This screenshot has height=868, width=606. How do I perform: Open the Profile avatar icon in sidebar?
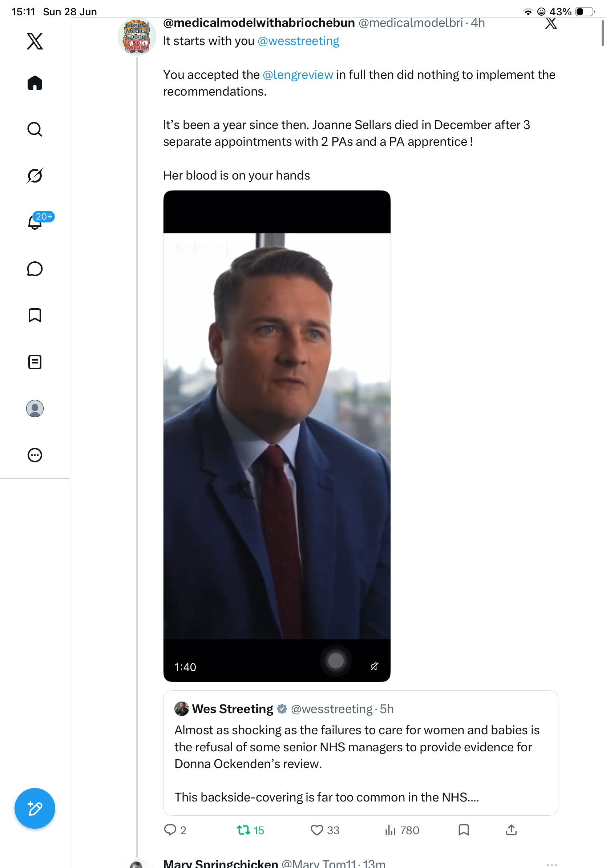tap(35, 409)
